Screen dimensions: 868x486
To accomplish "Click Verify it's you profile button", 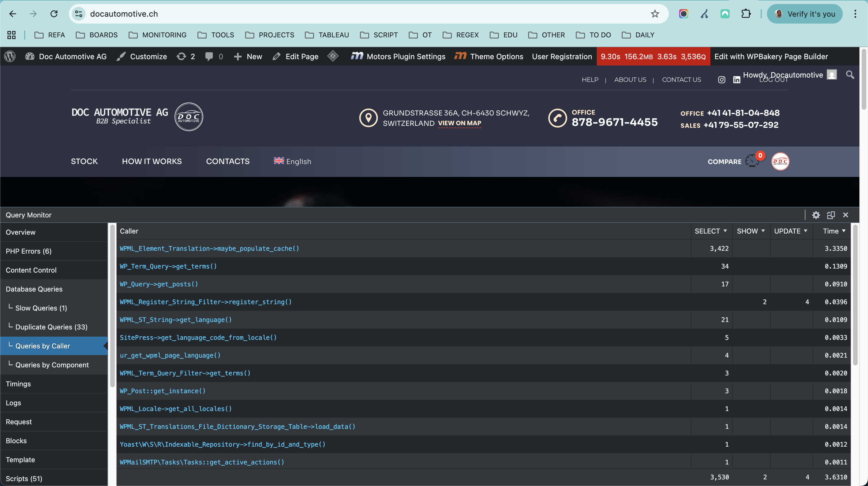I will coord(805,14).
